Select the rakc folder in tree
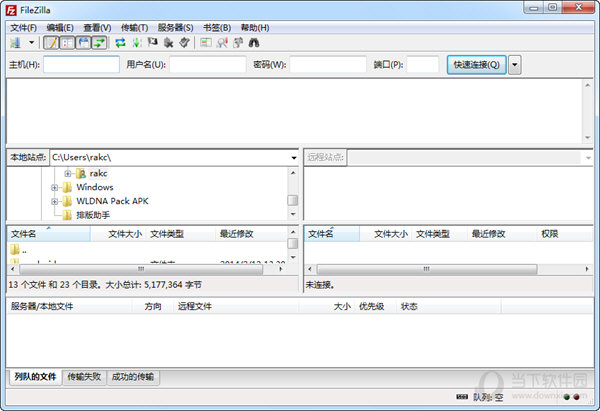 point(98,173)
